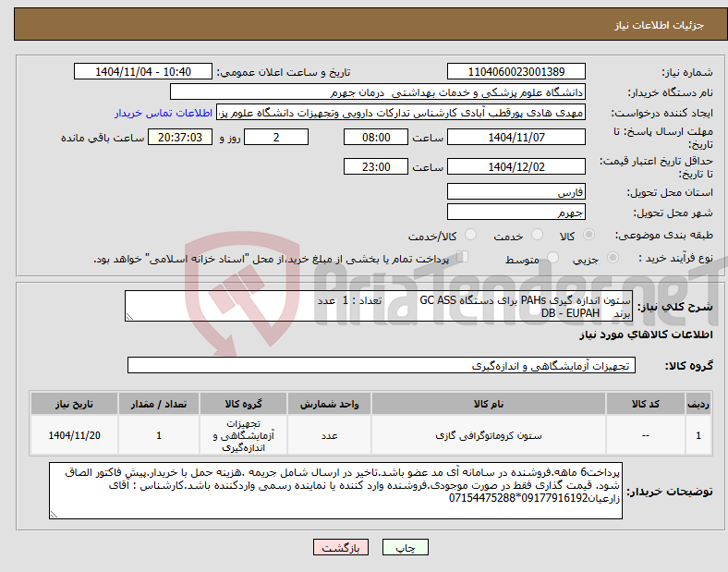Click the page title جزئیات اطلاعات نیاز
Screen dimensions: 728x572
pyautogui.click(x=660, y=25)
